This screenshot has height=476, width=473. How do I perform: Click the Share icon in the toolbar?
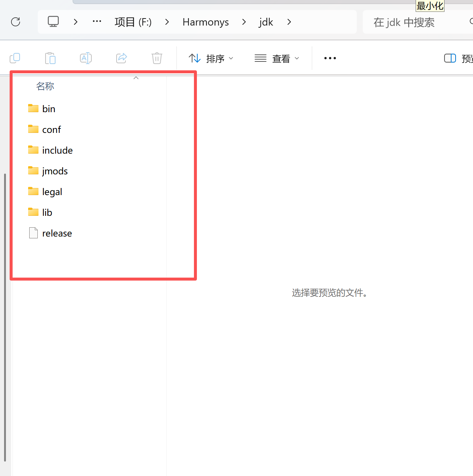(121, 58)
